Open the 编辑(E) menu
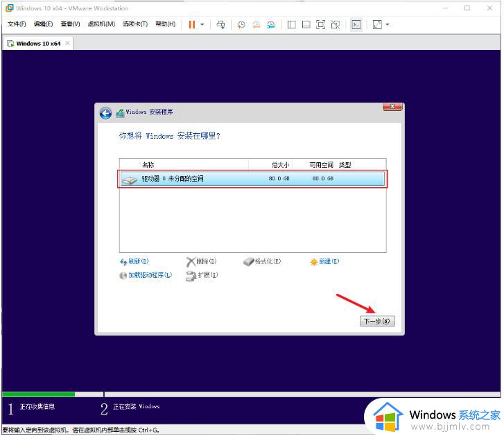Viewport: 504px width, 436px height. pyautogui.click(x=44, y=24)
